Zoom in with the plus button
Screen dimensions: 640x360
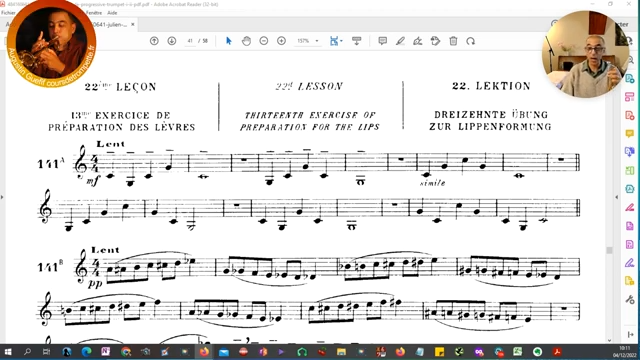tap(281, 41)
